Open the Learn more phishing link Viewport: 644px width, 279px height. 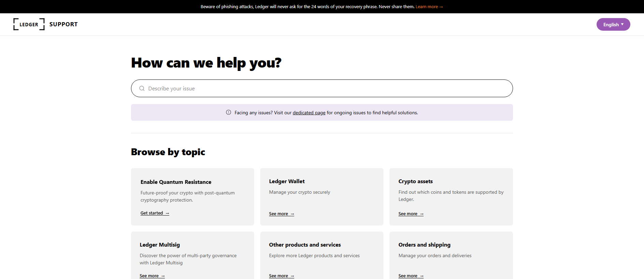pos(429,7)
